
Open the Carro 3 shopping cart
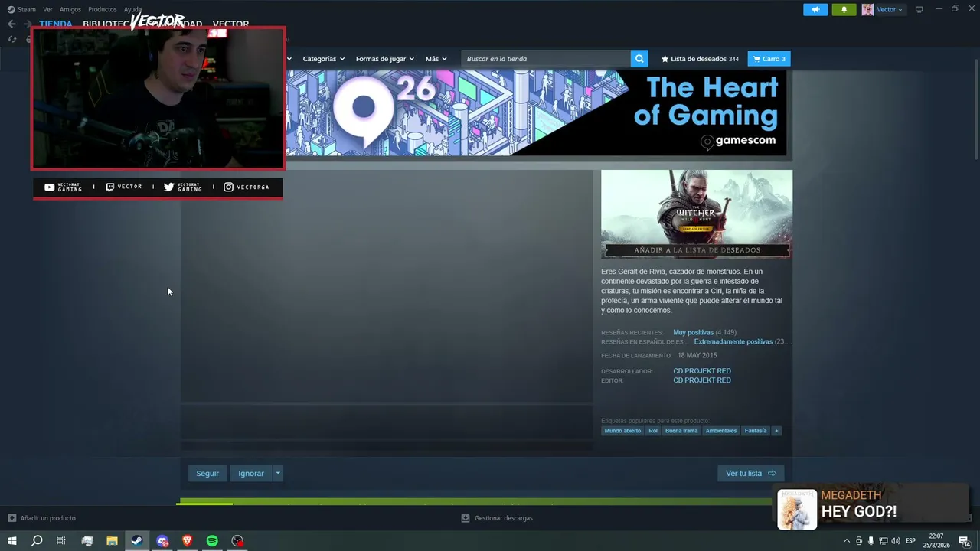coord(769,59)
